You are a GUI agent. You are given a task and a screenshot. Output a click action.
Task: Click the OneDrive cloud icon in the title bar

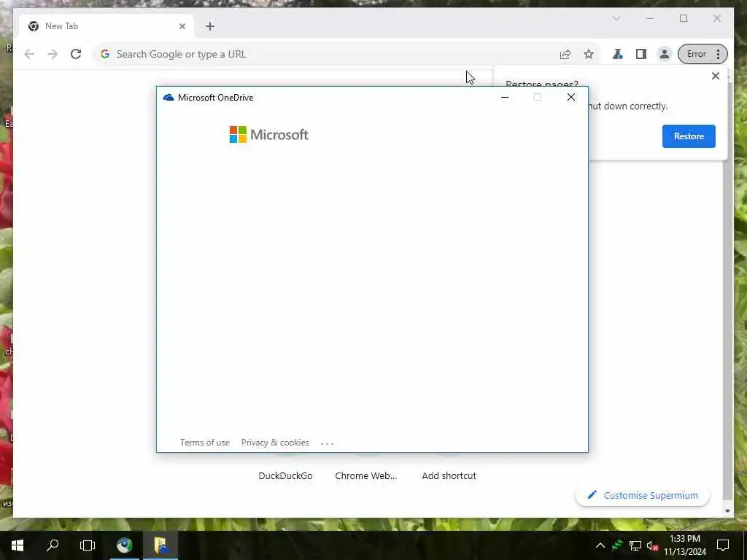[x=169, y=97]
